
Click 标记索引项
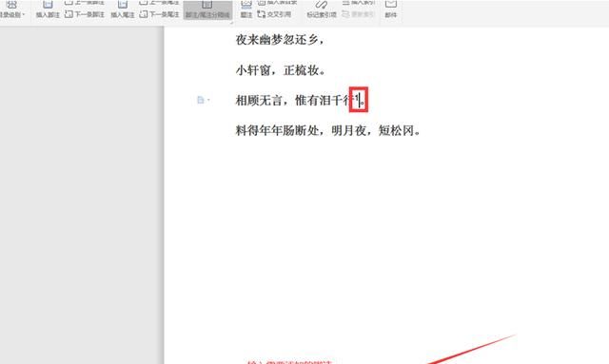point(322,10)
